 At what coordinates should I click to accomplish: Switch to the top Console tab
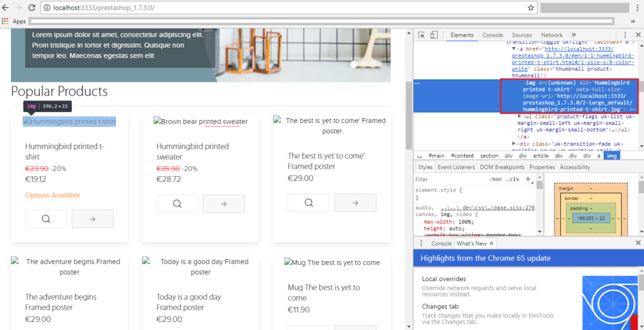pos(493,35)
